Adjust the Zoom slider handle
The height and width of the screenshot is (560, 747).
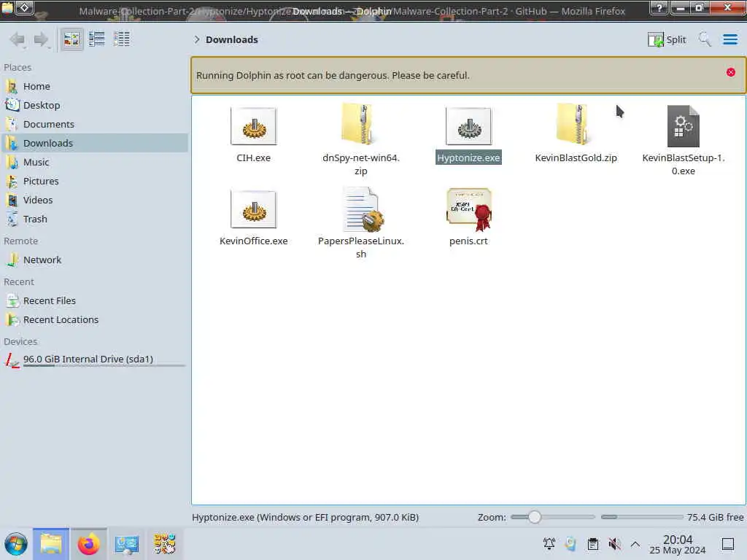(x=535, y=517)
